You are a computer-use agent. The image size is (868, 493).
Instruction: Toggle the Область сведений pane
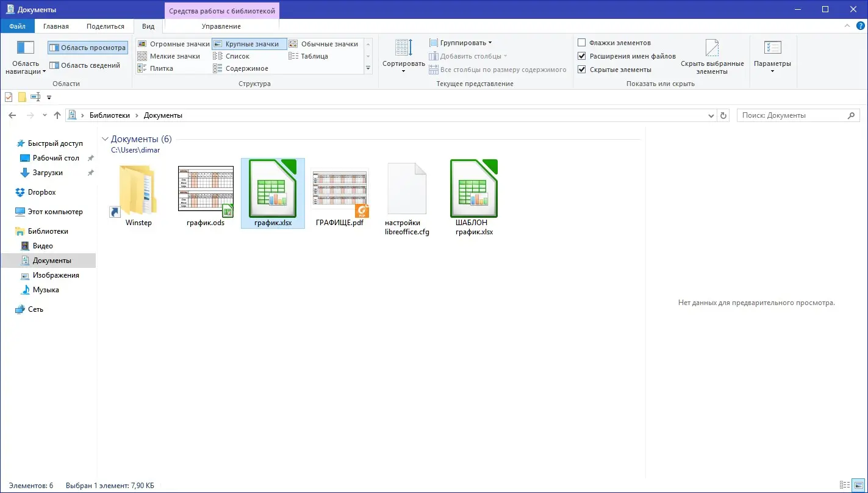point(85,65)
